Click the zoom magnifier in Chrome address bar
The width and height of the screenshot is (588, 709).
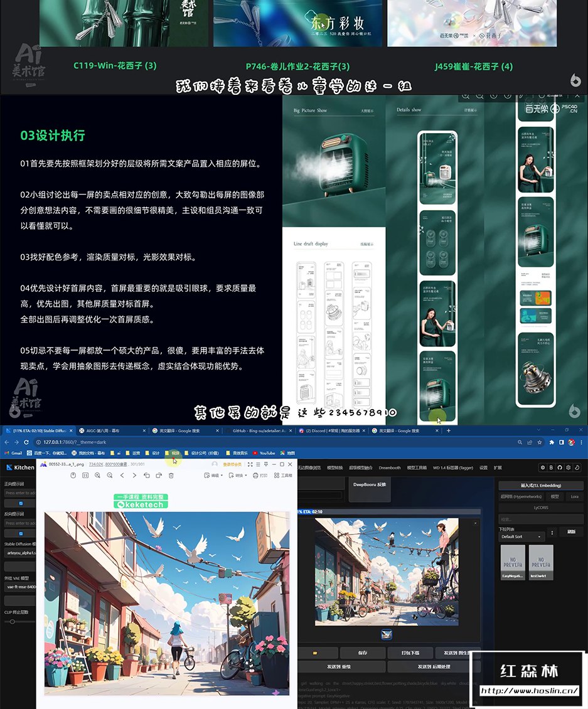[x=520, y=442]
